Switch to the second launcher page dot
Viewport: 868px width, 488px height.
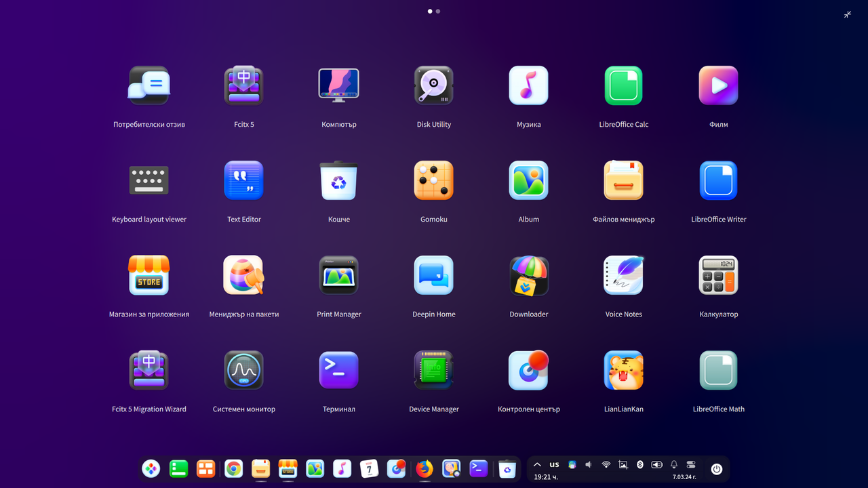click(438, 11)
